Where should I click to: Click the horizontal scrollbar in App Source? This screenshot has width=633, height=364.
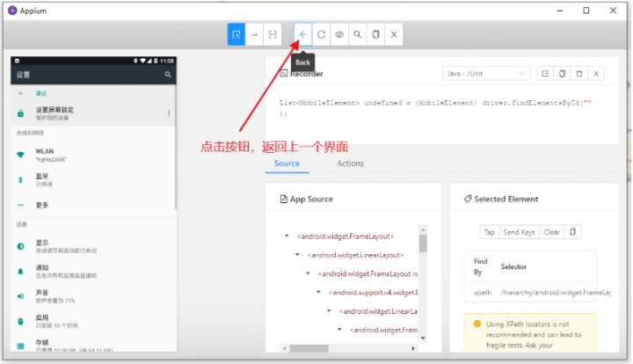pos(309,348)
